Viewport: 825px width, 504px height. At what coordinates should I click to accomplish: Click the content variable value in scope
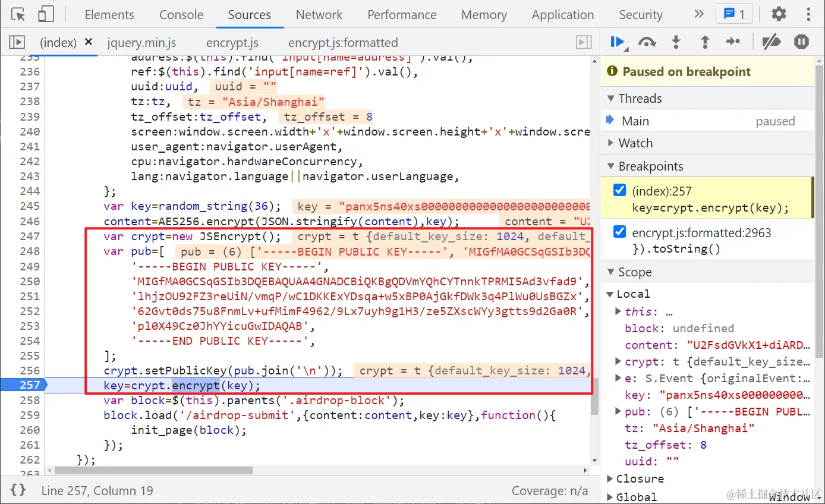coord(748,345)
